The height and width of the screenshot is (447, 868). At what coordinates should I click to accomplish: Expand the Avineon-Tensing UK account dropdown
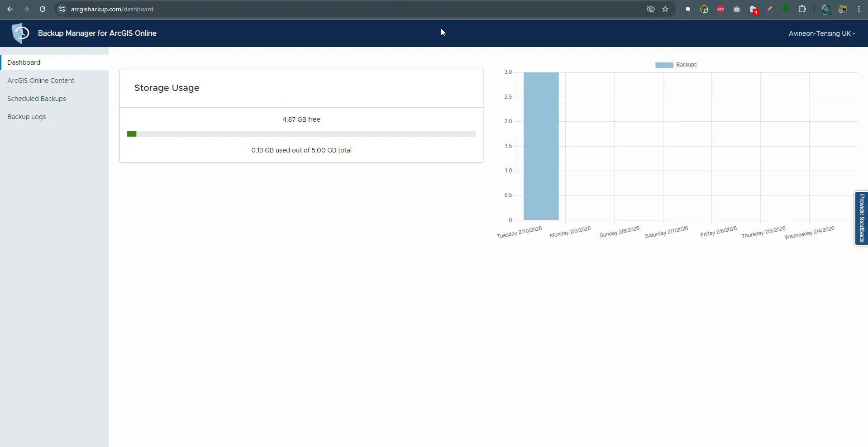[822, 33]
